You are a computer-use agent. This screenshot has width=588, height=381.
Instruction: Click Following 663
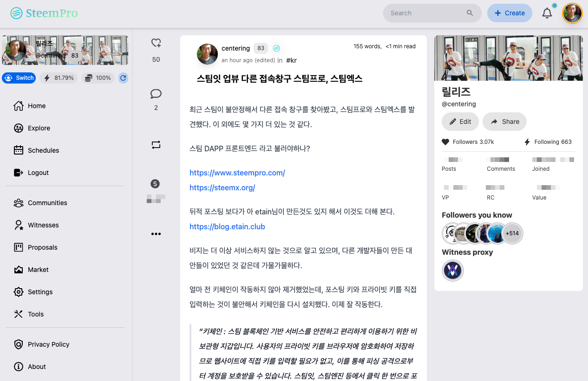(x=548, y=142)
